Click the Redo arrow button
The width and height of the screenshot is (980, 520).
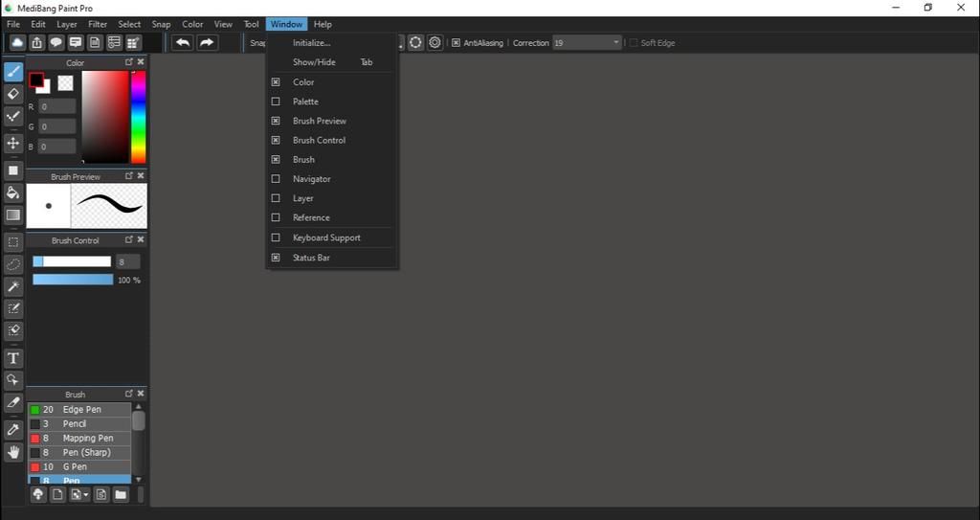207,42
